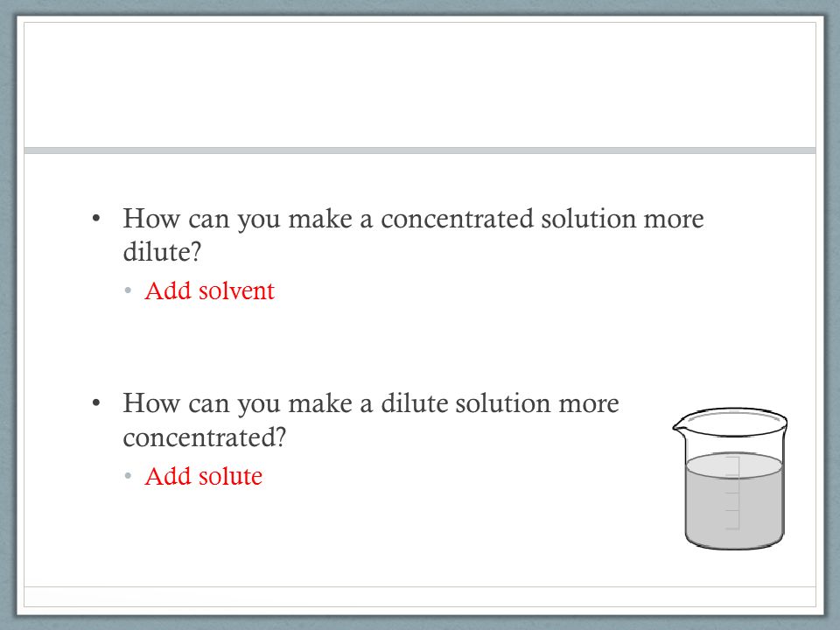Click the gray horizontal divider line
This screenshot has width=840, height=630.
coord(420,150)
